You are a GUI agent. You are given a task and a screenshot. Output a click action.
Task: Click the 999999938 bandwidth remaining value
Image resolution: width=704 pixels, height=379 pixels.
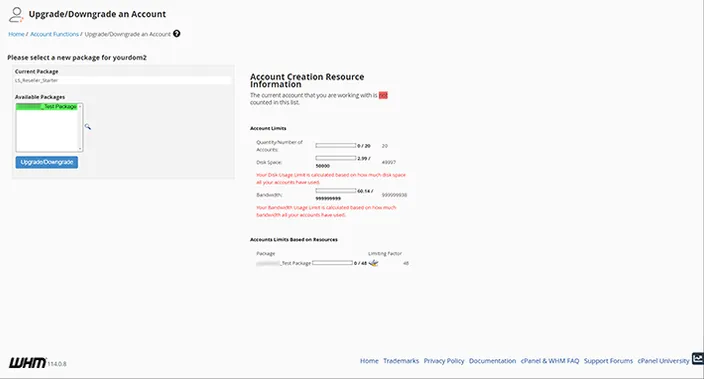click(x=394, y=195)
